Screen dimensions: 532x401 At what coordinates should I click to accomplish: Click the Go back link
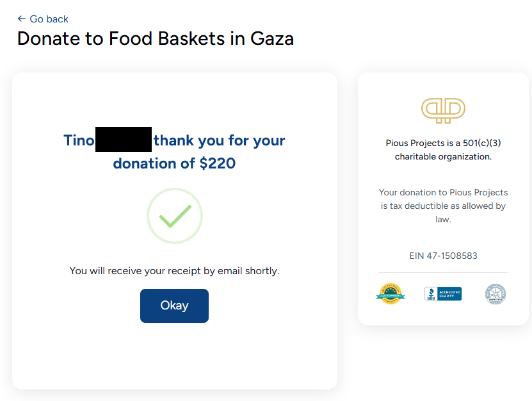pyautogui.click(x=49, y=19)
